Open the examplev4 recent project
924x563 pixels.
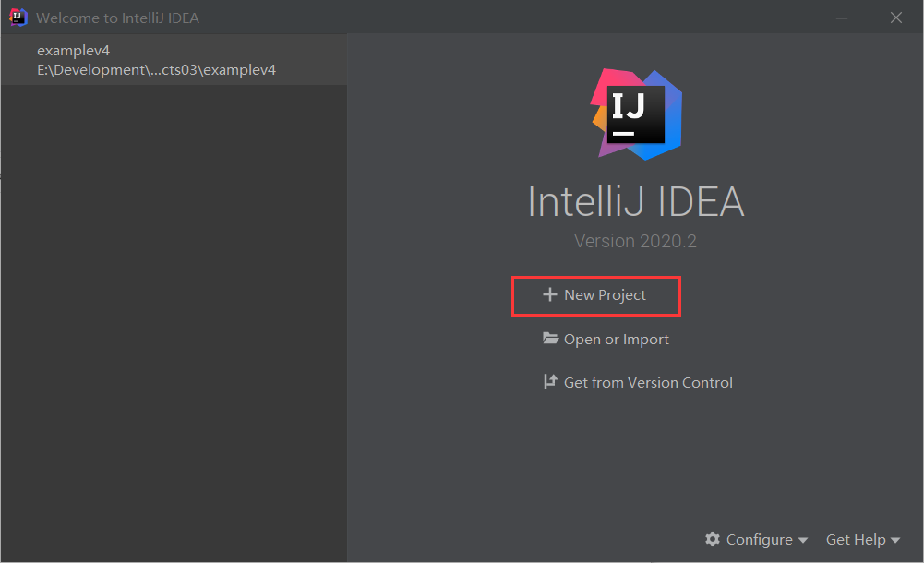pyautogui.click(x=73, y=50)
